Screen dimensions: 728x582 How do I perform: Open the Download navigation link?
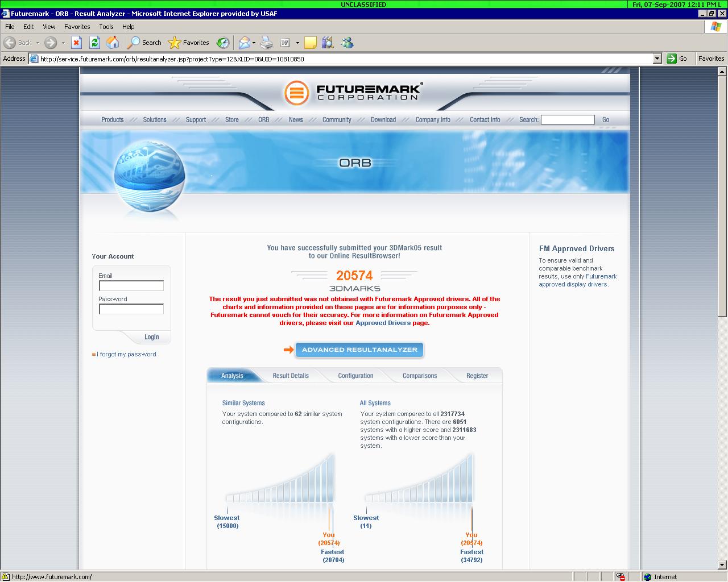[x=383, y=120]
